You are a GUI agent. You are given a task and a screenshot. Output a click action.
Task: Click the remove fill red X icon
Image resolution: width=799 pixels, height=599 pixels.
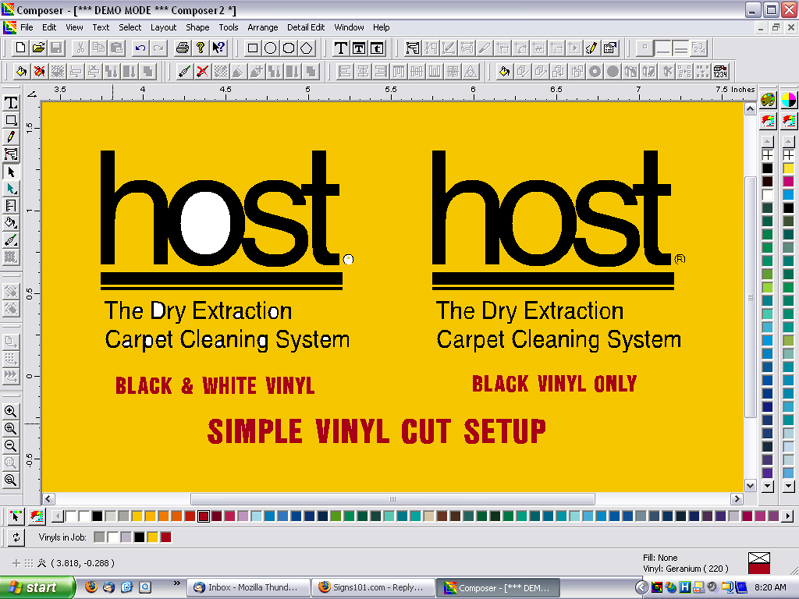[39, 71]
